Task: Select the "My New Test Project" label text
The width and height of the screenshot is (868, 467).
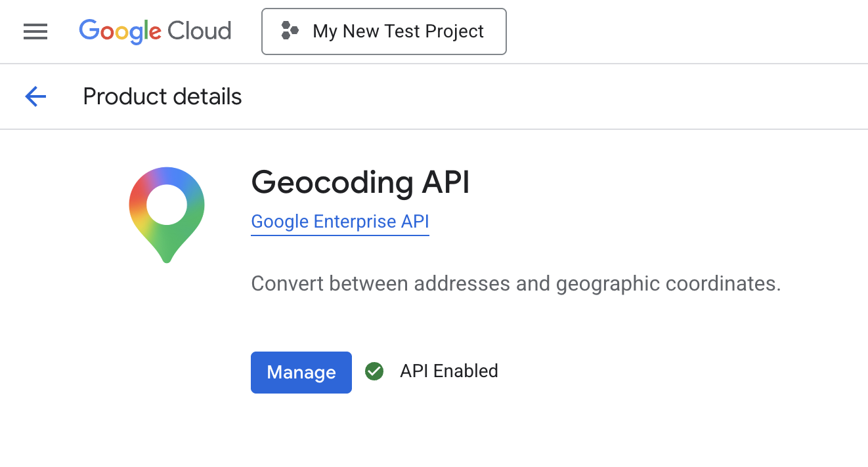Action: [399, 31]
